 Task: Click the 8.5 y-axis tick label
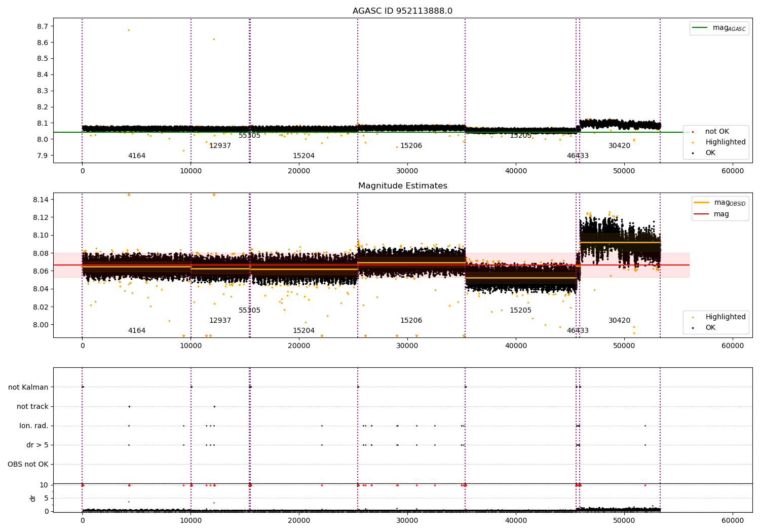point(43,59)
